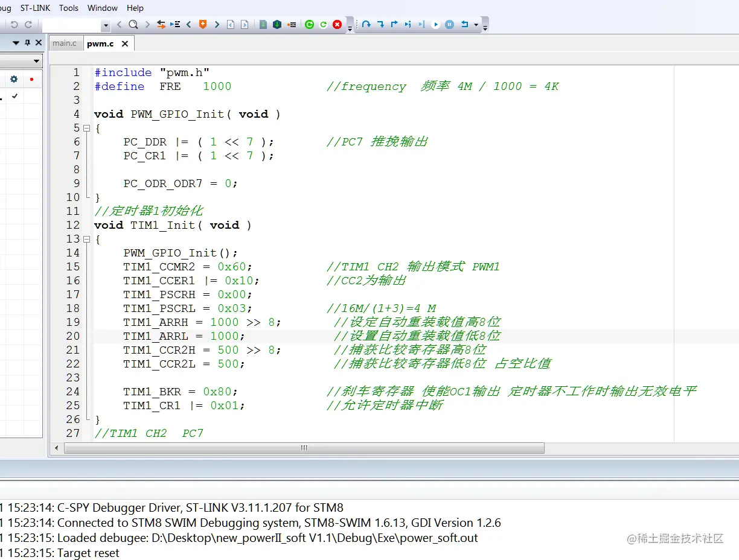Undo the last edit in the toolbar
The image size is (739, 560).
point(14,25)
